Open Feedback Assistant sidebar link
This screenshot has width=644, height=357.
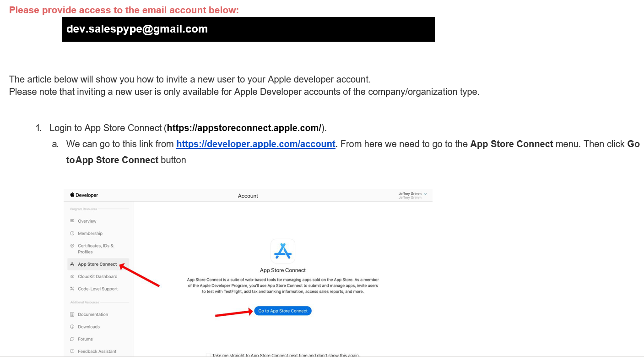point(97,352)
